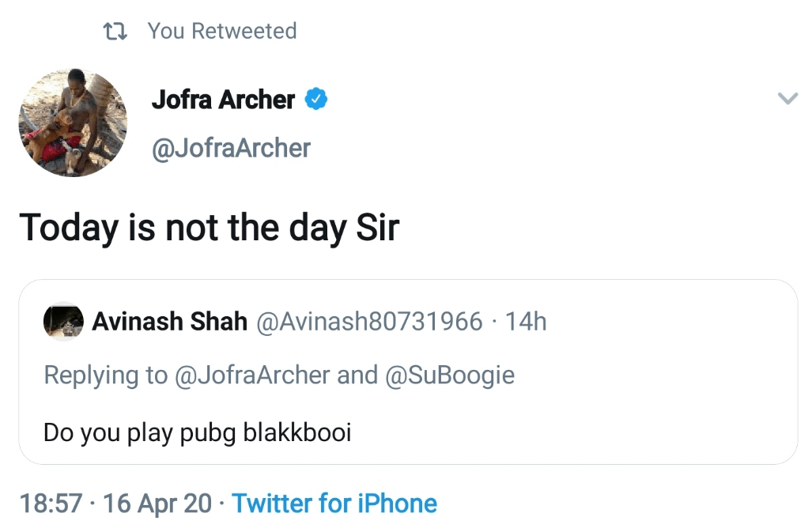808x532 pixels.
Task: Expand the tweet options chevron
Action: point(787,99)
